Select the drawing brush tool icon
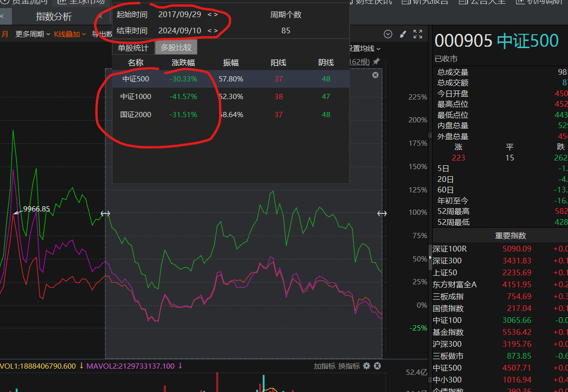Image resolution: width=568 pixels, height=392 pixels. (403, 34)
